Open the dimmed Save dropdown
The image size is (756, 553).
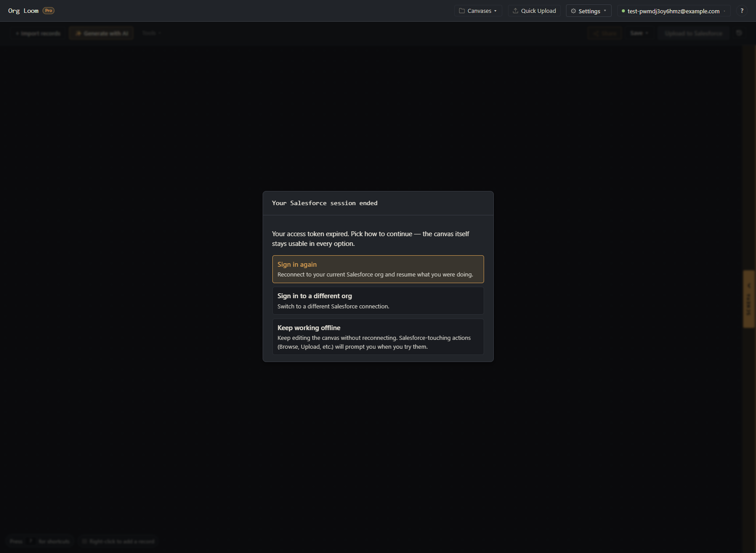pyautogui.click(x=639, y=33)
